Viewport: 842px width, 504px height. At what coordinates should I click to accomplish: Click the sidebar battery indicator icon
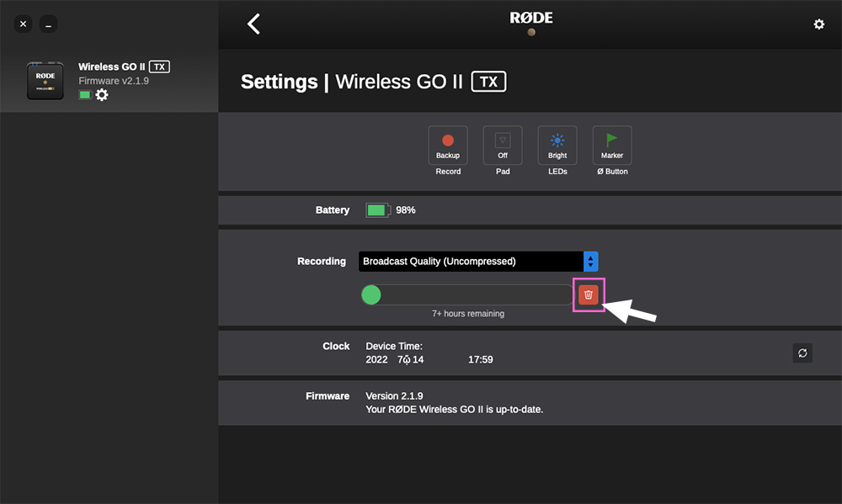(85, 95)
